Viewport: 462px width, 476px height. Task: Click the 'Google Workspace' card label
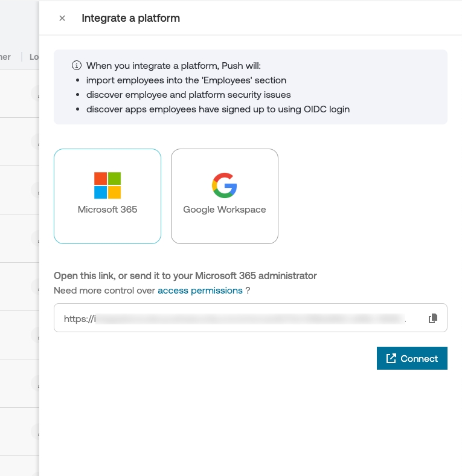[225, 210]
